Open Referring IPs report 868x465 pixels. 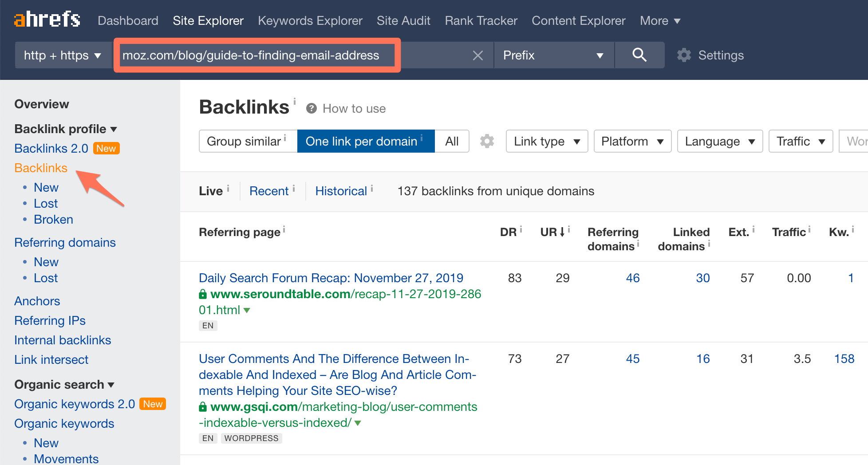(x=50, y=320)
